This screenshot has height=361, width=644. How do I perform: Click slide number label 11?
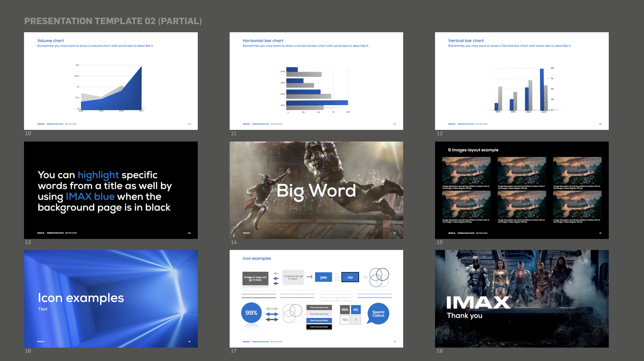click(x=234, y=133)
